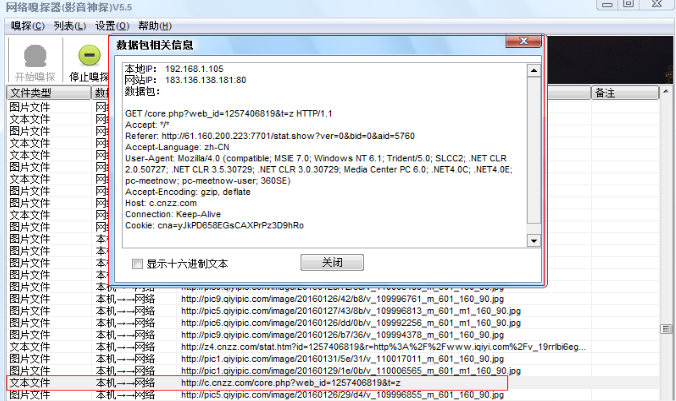This screenshot has height=401, width=676.
Task: Click the Cookie line in the packet text
Action: point(214,226)
